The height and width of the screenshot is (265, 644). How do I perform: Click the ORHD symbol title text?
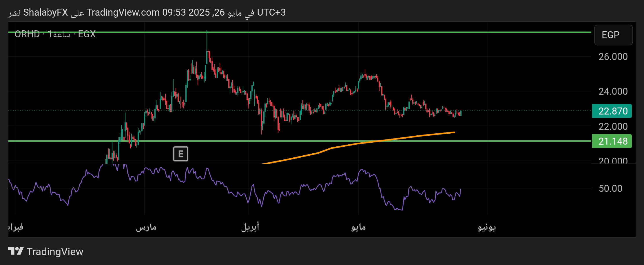click(x=55, y=34)
